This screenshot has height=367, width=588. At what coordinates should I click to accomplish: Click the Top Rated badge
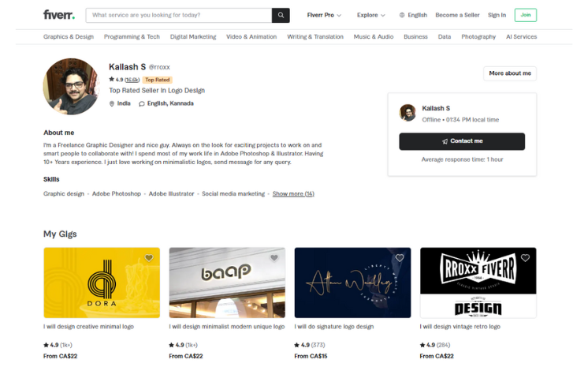[x=158, y=80]
